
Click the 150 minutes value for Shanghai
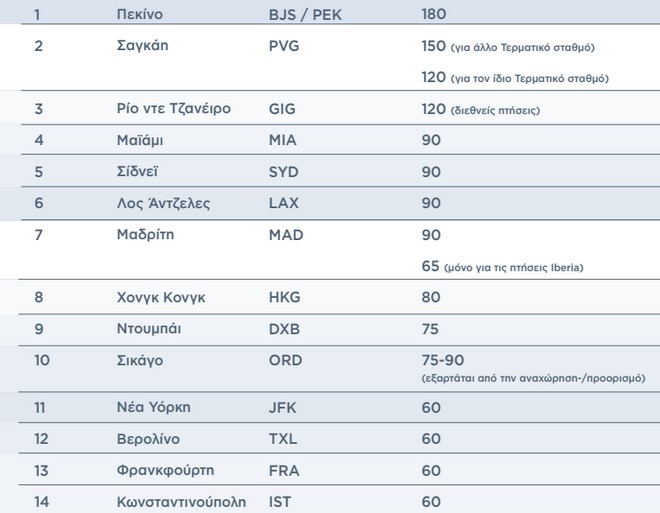coord(435,46)
